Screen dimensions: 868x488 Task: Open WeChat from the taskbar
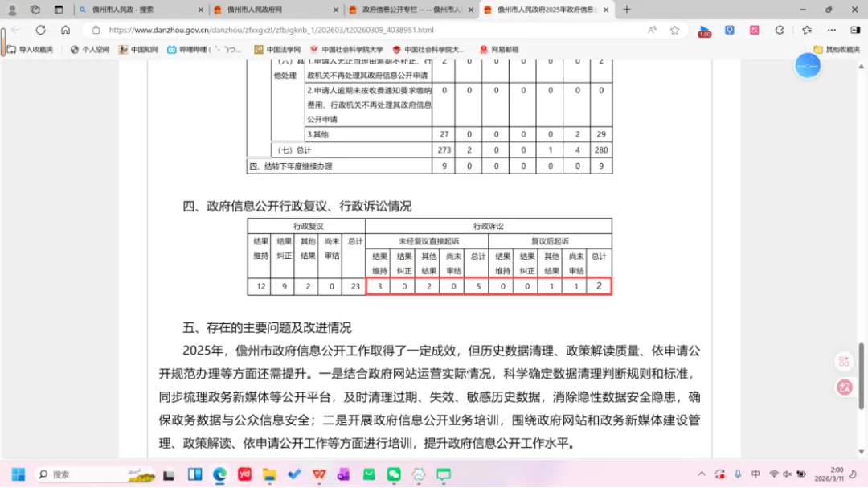pyautogui.click(x=394, y=474)
